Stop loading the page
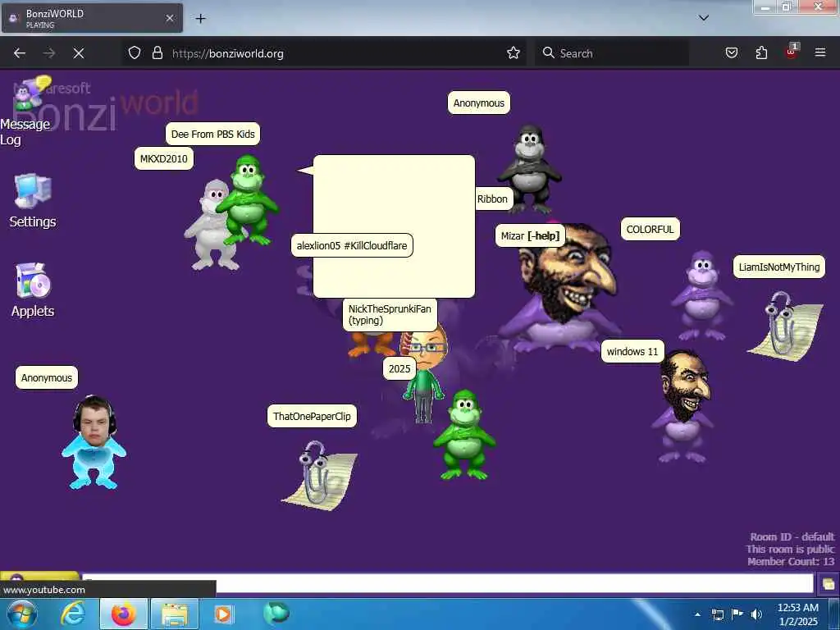Viewport: 840px width, 630px height. pos(79,53)
